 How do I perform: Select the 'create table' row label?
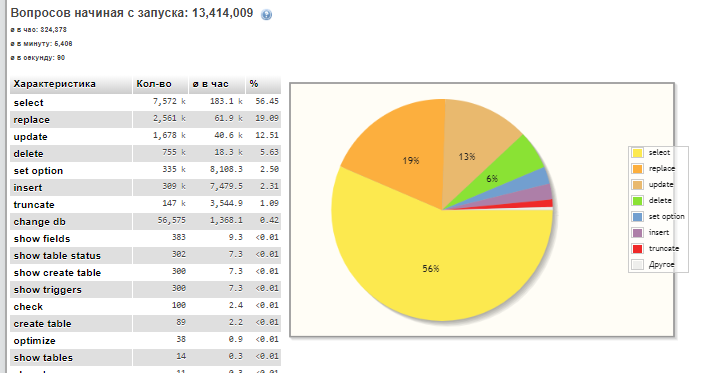point(42,324)
